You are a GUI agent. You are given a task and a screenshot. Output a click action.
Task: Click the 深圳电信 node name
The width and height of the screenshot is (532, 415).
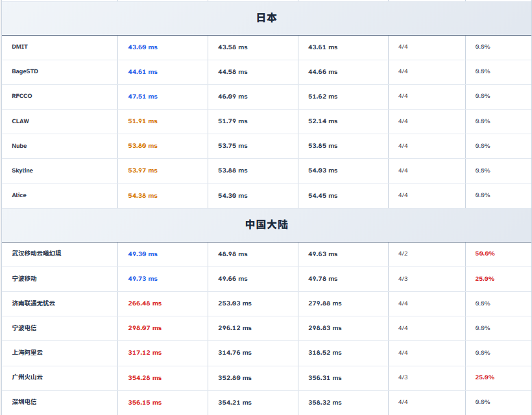coord(25,402)
